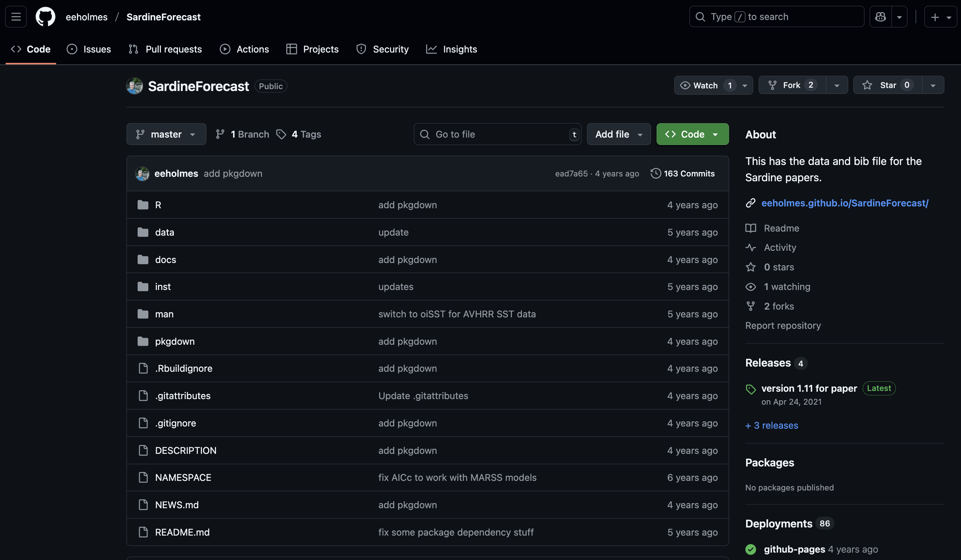Click the + 3 releases link
This screenshot has height=560, width=961.
(772, 425)
